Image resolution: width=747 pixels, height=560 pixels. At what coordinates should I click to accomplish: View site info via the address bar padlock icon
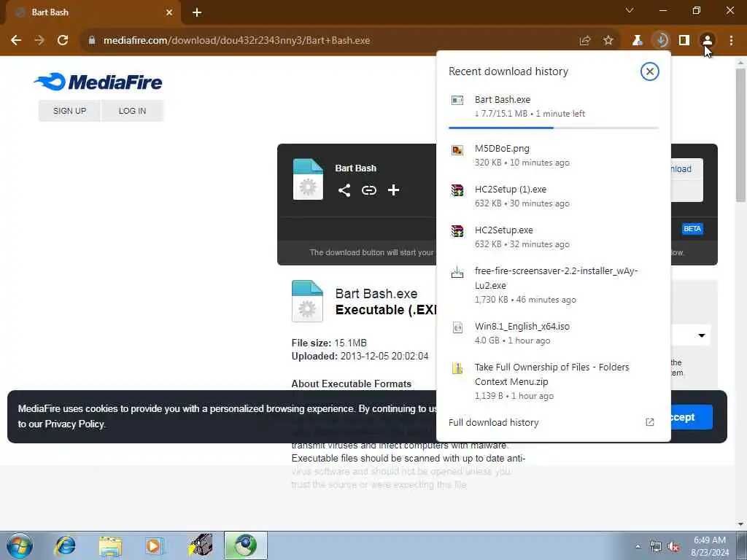[92, 41]
